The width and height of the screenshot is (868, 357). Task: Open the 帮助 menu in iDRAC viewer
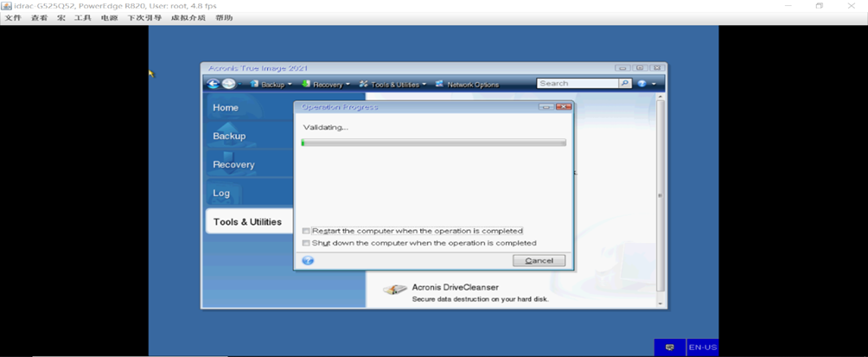224,17
